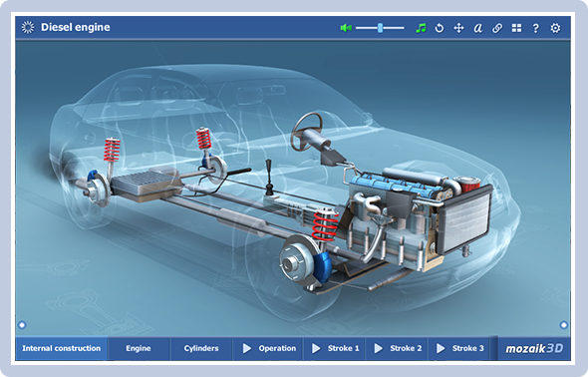This screenshot has width=588, height=377.
Task: Click the mozaik3D logo link
Action: (534, 348)
